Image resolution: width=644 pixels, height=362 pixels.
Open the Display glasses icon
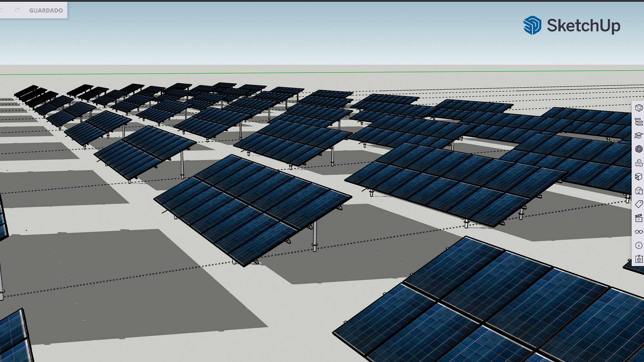click(639, 232)
